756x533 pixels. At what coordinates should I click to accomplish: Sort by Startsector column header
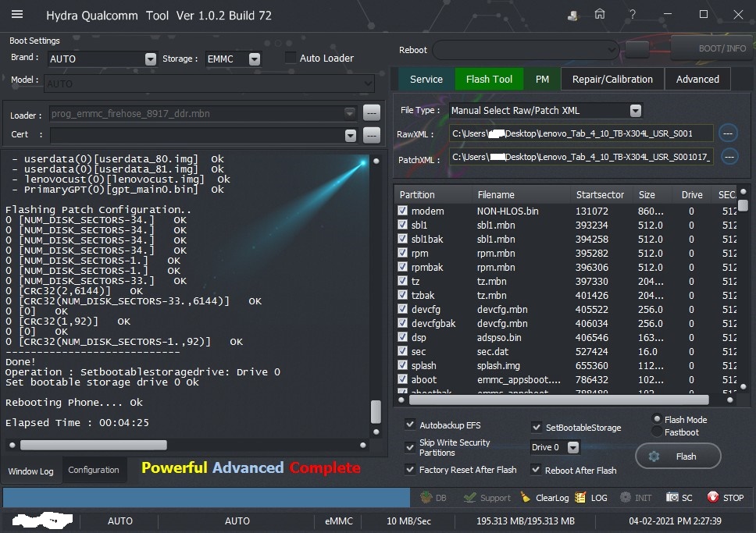click(600, 194)
